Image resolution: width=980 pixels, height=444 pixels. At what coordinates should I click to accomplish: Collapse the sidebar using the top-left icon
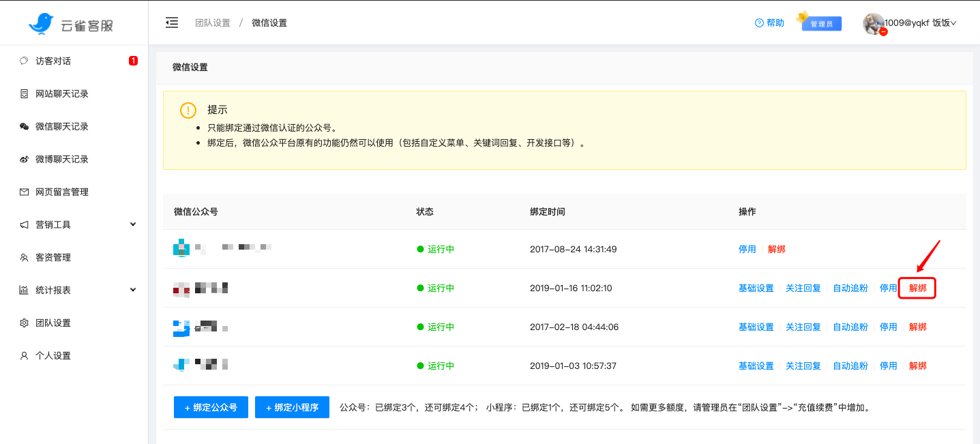click(171, 22)
